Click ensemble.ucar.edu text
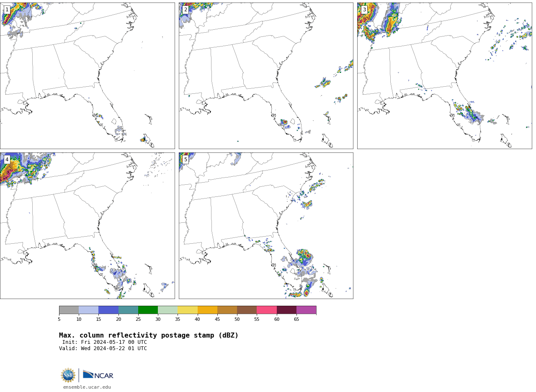Screen dimensions: 536x392 coord(87,387)
